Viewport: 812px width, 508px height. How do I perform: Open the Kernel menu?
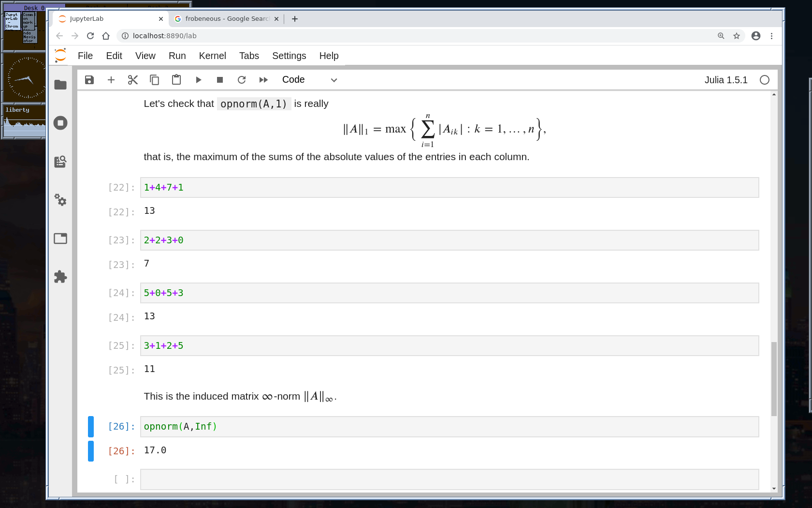[x=212, y=56]
